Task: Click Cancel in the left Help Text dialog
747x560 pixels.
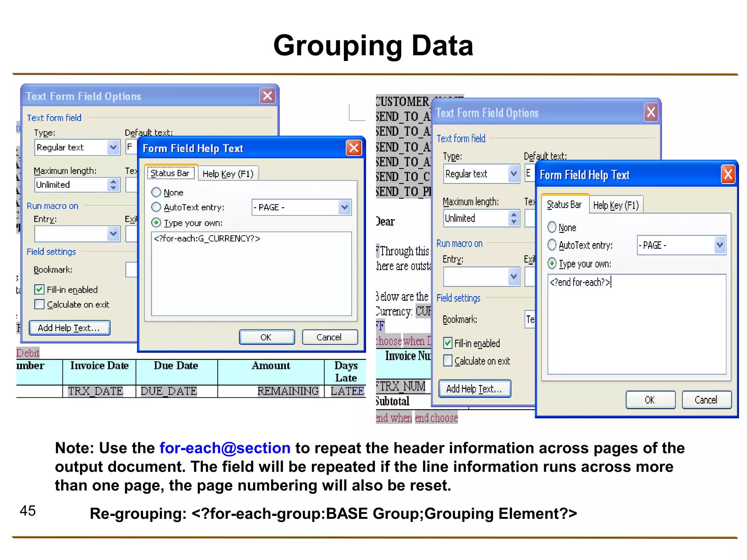Action: pos(329,337)
